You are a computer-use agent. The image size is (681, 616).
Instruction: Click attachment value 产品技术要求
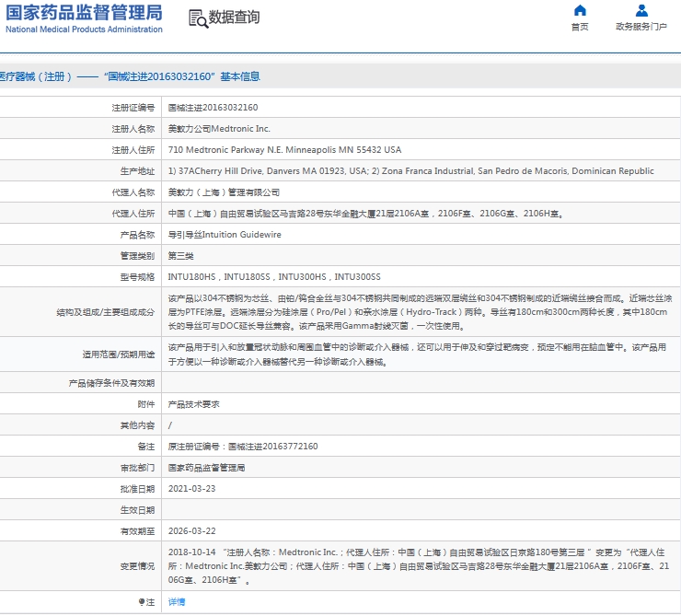tap(193, 404)
